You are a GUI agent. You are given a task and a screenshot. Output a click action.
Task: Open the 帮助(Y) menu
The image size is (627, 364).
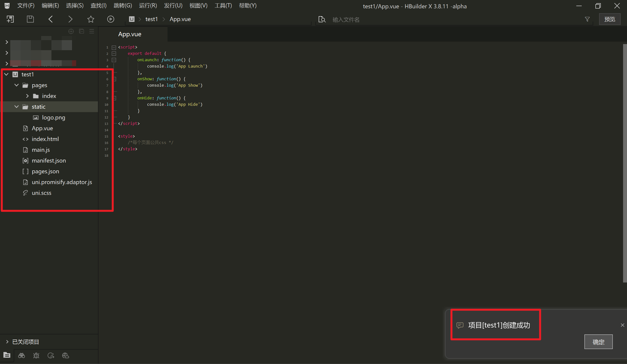pyautogui.click(x=248, y=6)
